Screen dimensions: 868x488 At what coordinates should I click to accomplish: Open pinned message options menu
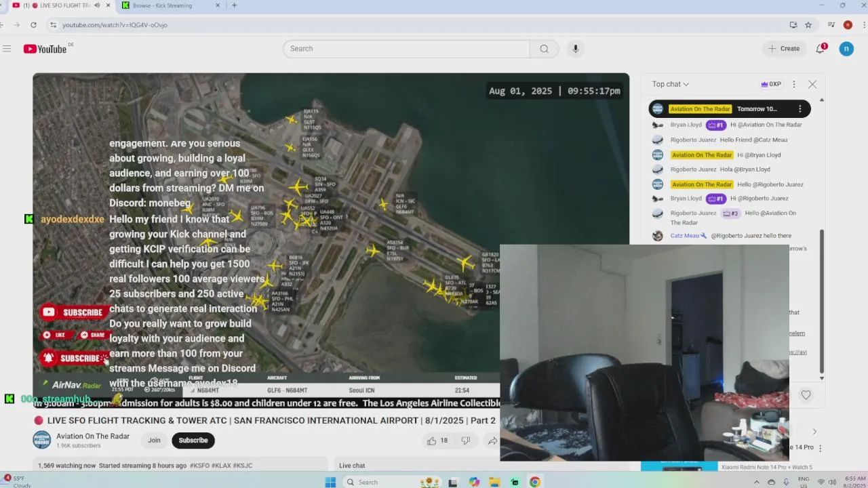coord(800,109)
